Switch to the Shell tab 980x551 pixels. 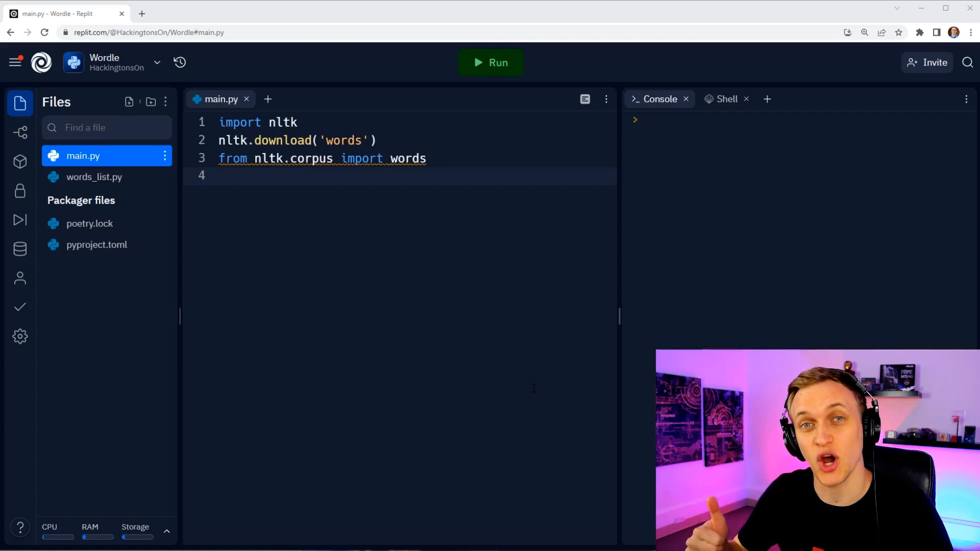click(726, 99)
